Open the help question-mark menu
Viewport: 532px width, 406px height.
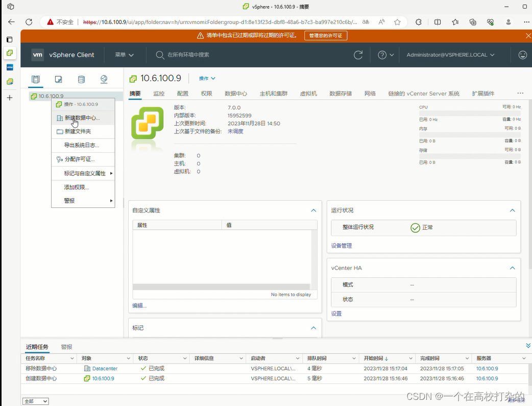tap(386, 55)
